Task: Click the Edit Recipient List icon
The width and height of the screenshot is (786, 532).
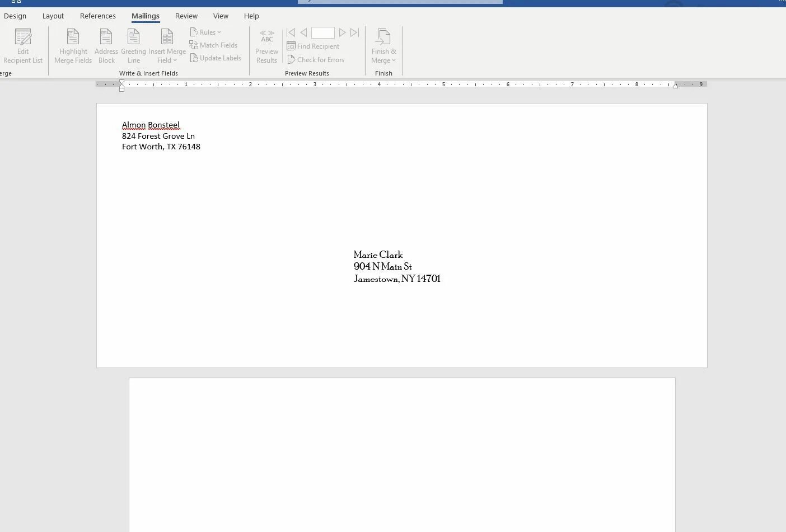Action: coord(23,37)
